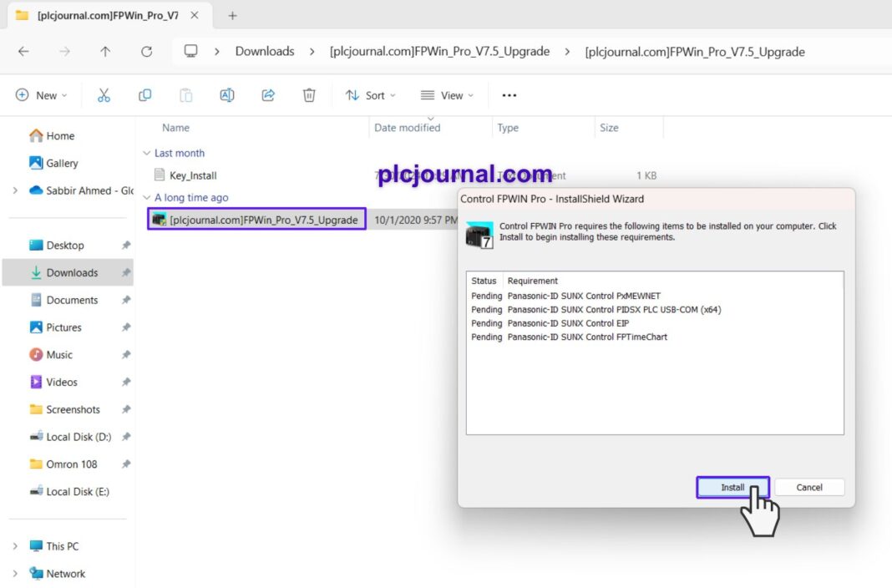
Task: Click first FPWin_Pro_V7.5_Upgrade breadcrumb segment
Action: (440, 51)
